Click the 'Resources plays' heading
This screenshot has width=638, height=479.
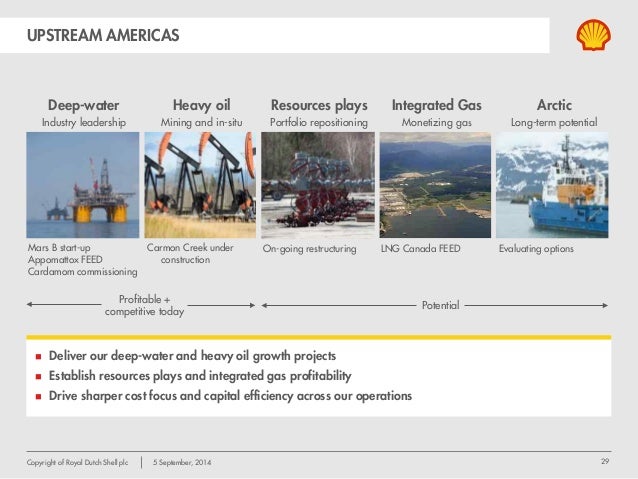tap(319, 105)
